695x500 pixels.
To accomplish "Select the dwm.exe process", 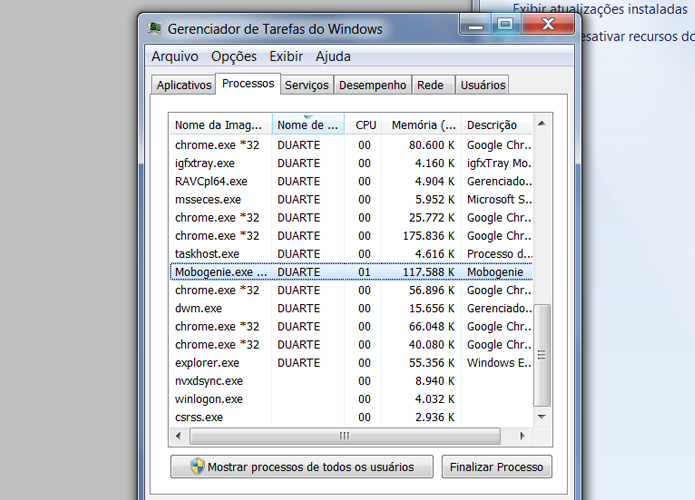I will click(x=351, y=308).
